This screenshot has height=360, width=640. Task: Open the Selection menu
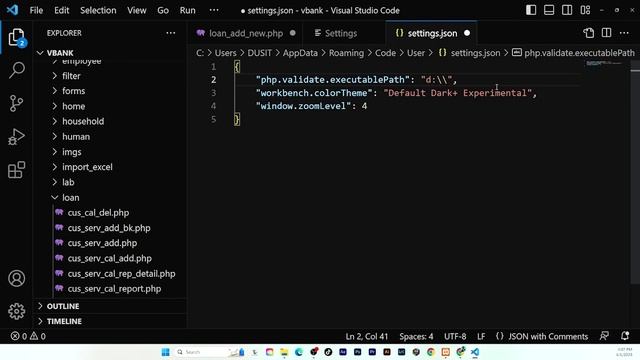(98, 10)
